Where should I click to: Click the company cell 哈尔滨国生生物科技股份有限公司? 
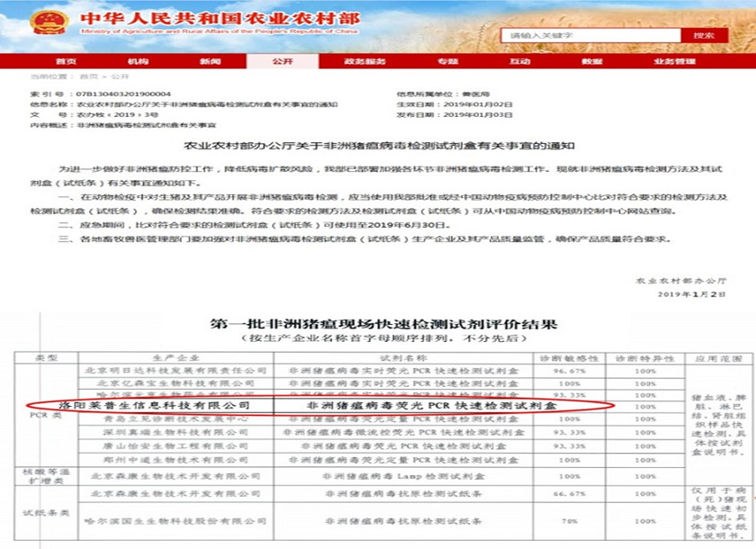(x=176, y=521)
